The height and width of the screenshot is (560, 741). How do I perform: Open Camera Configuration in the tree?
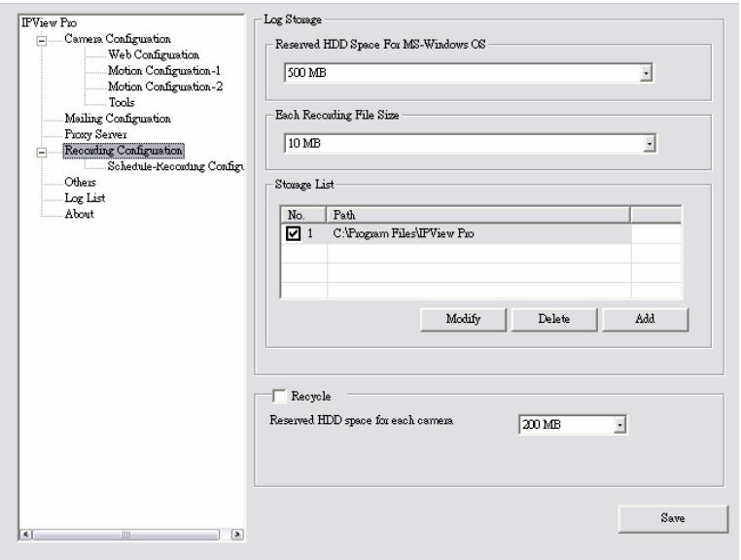click(x=118, y=39)
